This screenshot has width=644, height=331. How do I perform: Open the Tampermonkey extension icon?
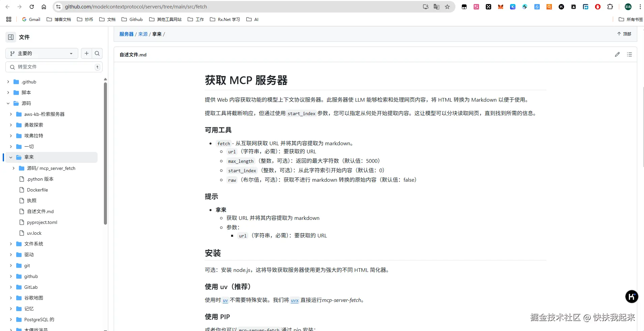[x=464, y=7]
